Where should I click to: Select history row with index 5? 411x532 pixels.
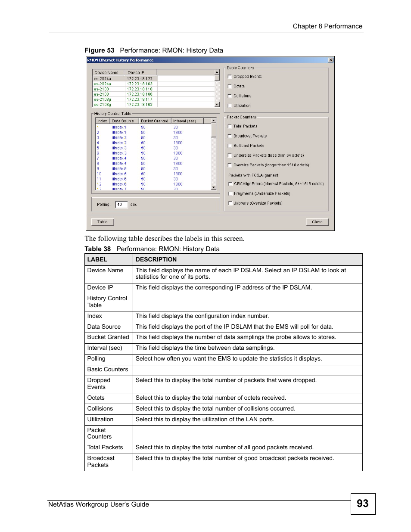[153, 148]
